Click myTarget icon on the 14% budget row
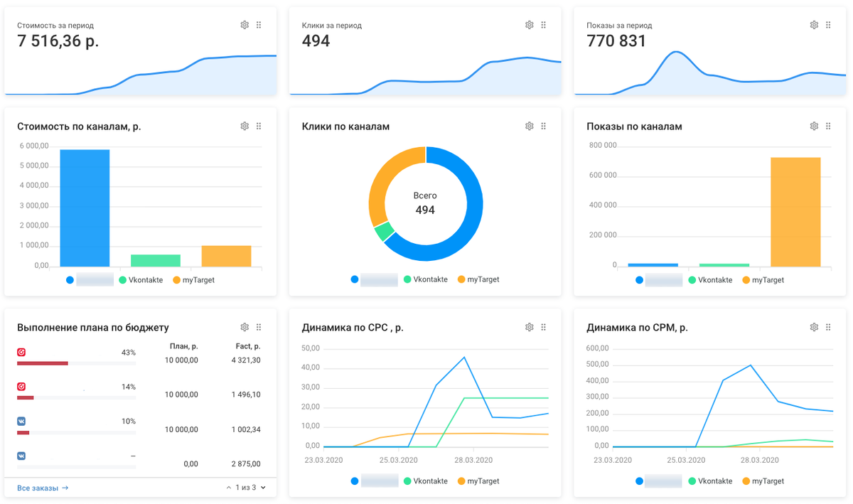This screenshot has height=504, width=853. pyautogui.click(x=21, y=387)
